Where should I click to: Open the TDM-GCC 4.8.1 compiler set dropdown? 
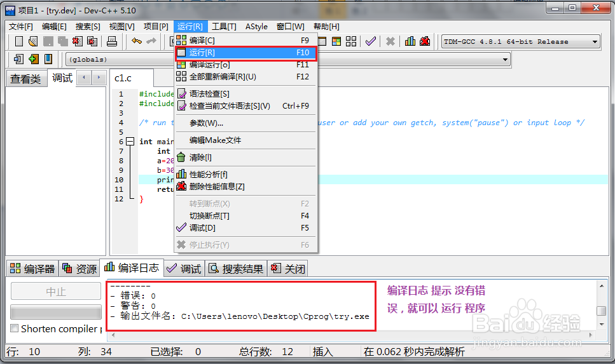coord(520,41)
